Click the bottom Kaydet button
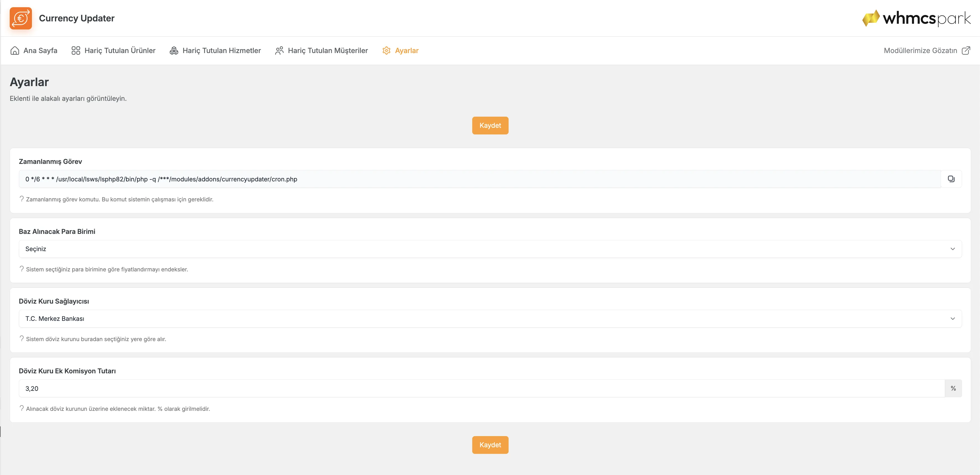The image size is (980, 475). pos(490,445)
